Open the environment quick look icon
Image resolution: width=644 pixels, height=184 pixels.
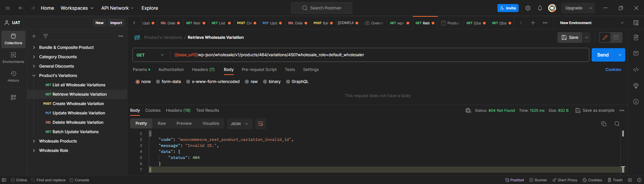636,23
